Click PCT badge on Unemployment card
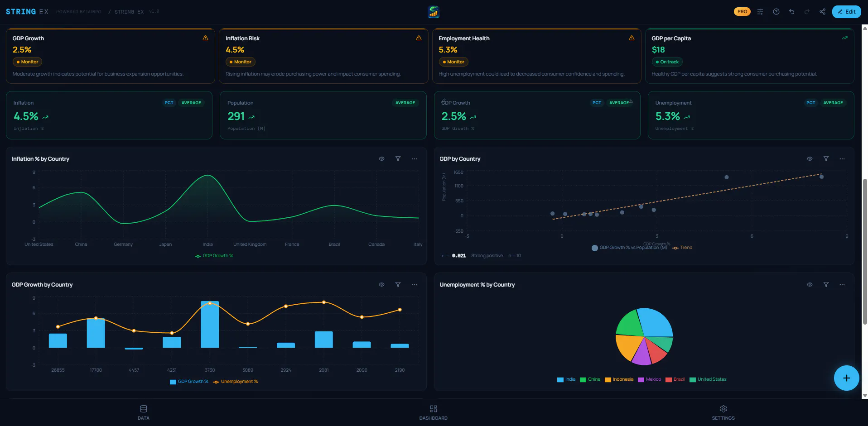 coord(811,103)
